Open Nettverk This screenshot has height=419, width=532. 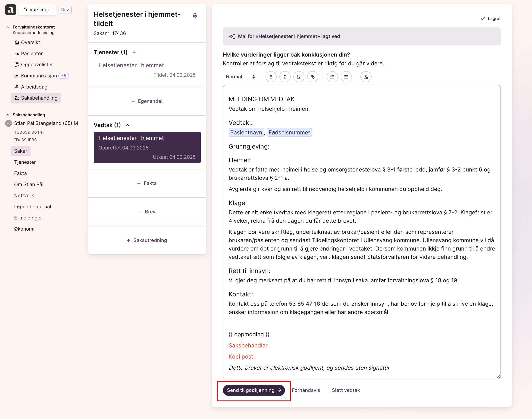pyautogui.click(x=24, y=196)
